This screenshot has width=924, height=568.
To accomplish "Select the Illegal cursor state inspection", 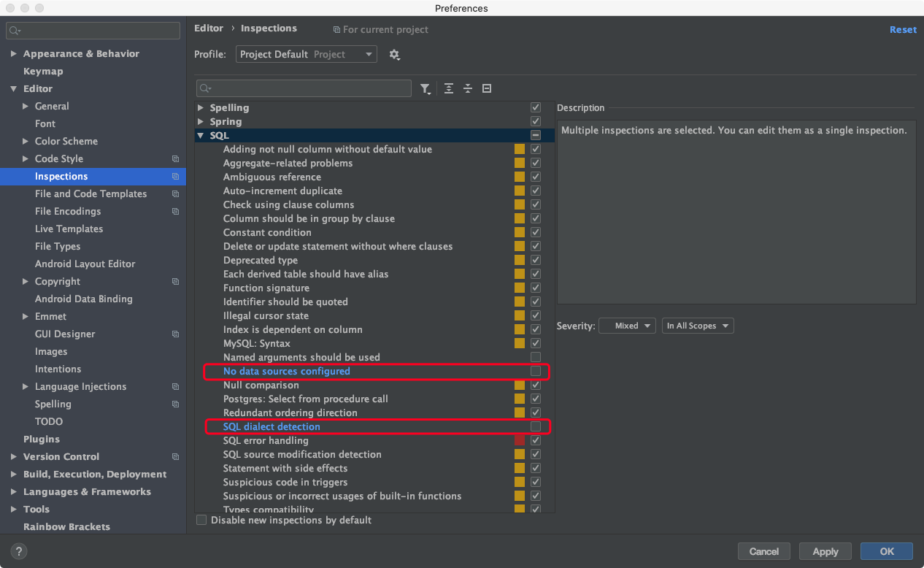I will coord(374,315).
